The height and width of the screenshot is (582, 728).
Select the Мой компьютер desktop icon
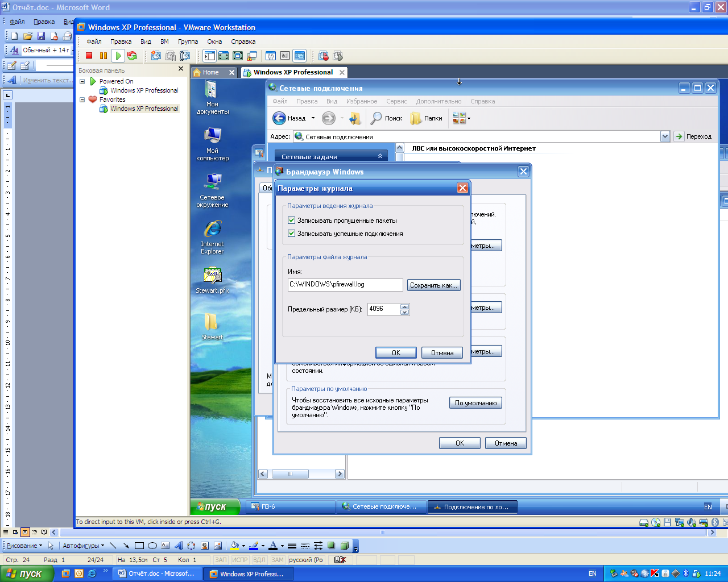pyautogui.click(x=212, y=136)
